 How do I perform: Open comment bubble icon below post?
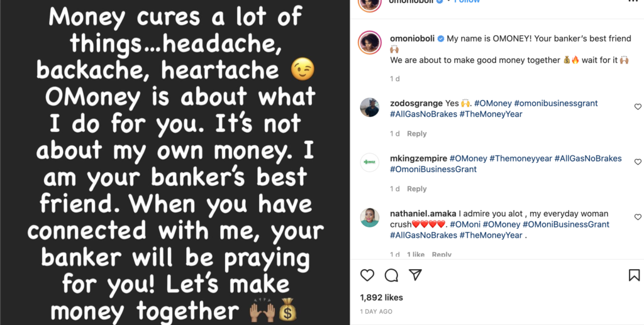point(391,275)
